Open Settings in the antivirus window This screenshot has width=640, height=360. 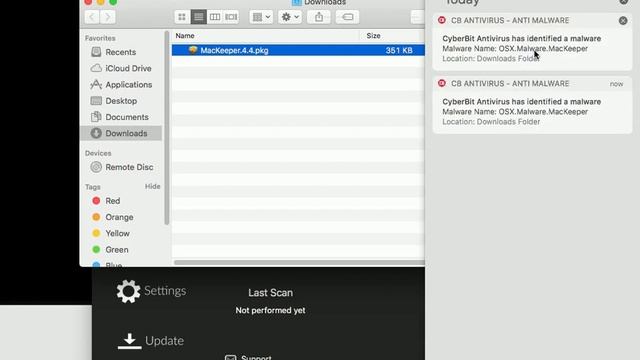pos(151,291)
